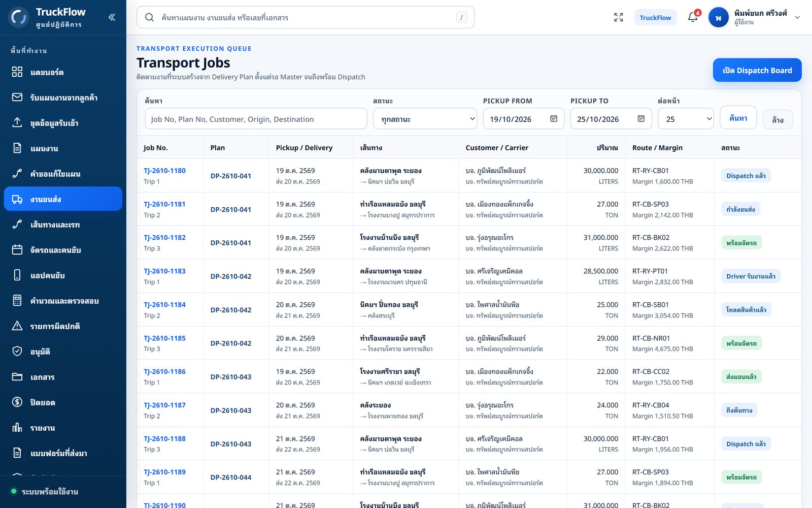Select งานขนส่ง in the sidebar
This screenshot has height=508, width=812.
(x=63, y=199)
